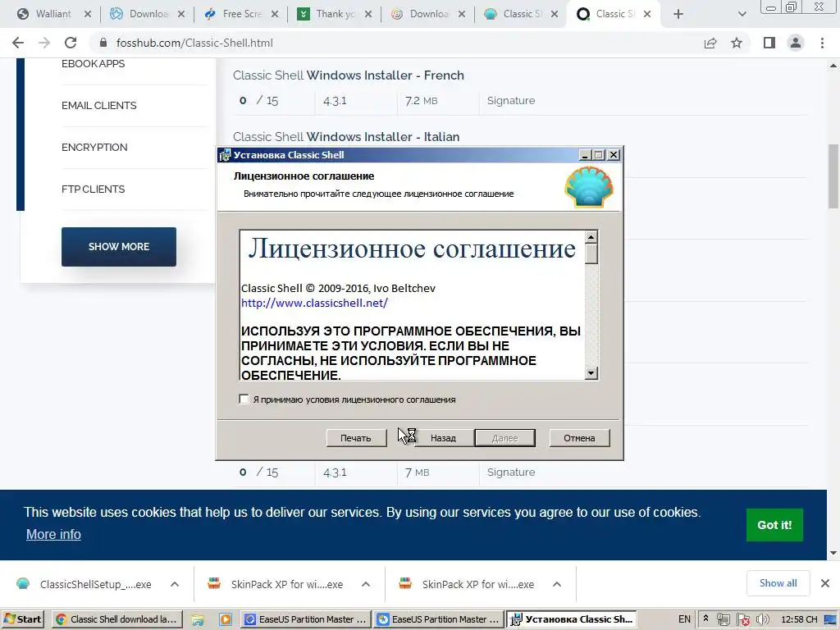
Task: Share this page icon
Action: (x=710, y=43)
